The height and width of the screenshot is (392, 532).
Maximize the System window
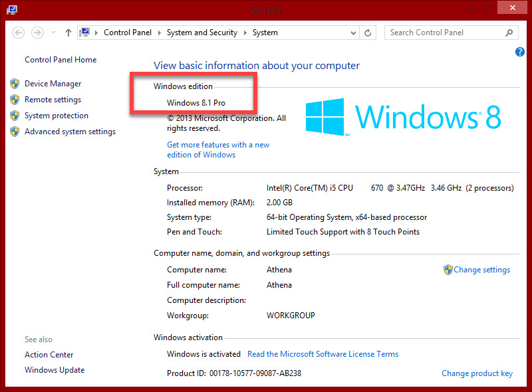coord(489,7)
